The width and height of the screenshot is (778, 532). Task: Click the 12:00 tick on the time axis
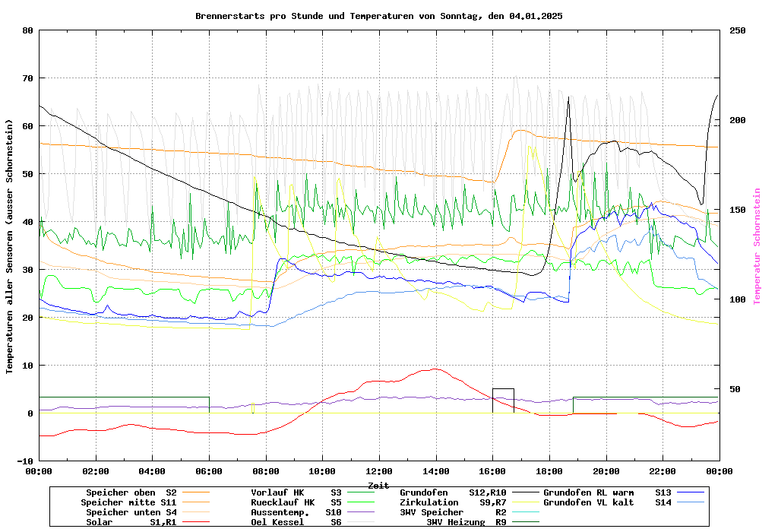378,471
